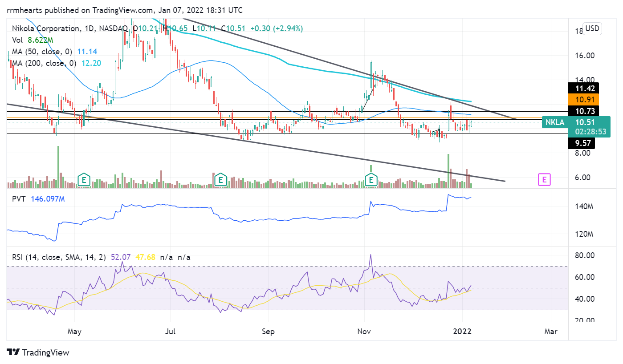Click the November earnings E marker

point(371,180)
